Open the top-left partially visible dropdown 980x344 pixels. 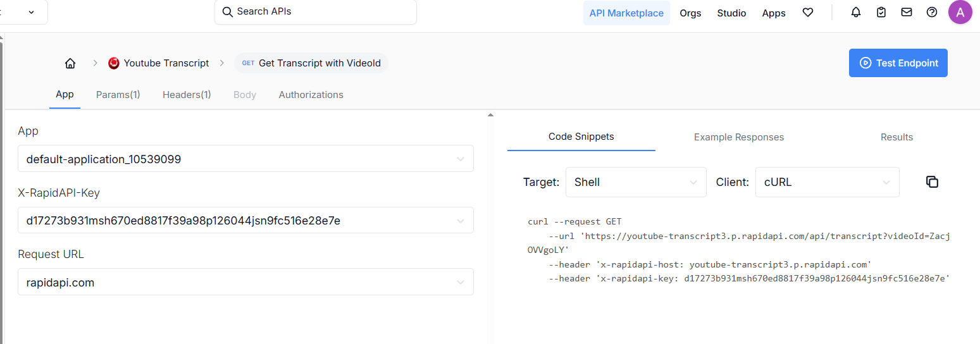coord(23,12)
